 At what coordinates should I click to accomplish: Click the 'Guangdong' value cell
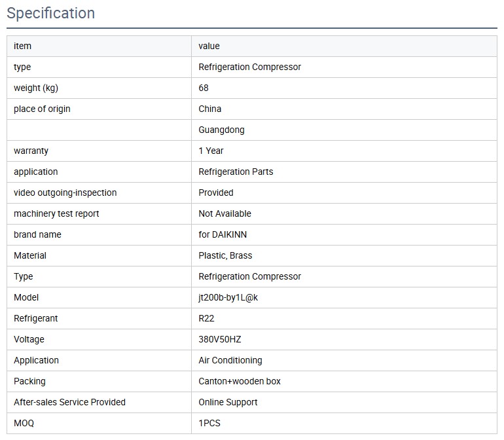pos(221,130)
